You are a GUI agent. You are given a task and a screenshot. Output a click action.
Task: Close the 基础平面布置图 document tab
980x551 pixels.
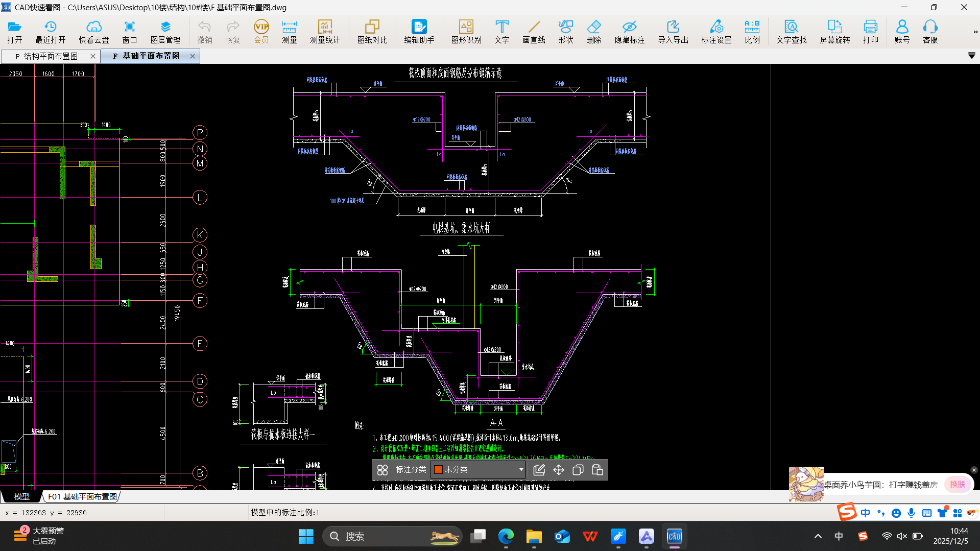pos(193,56)
